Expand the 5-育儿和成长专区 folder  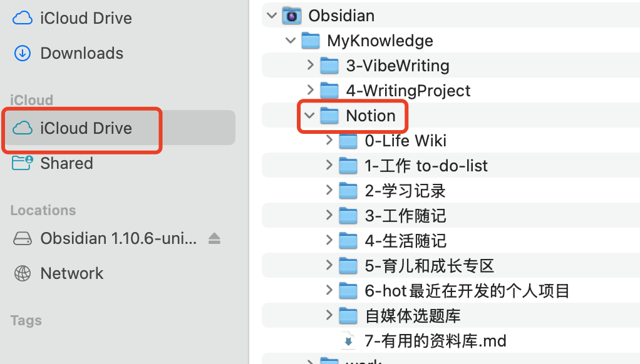click(329, 266)
